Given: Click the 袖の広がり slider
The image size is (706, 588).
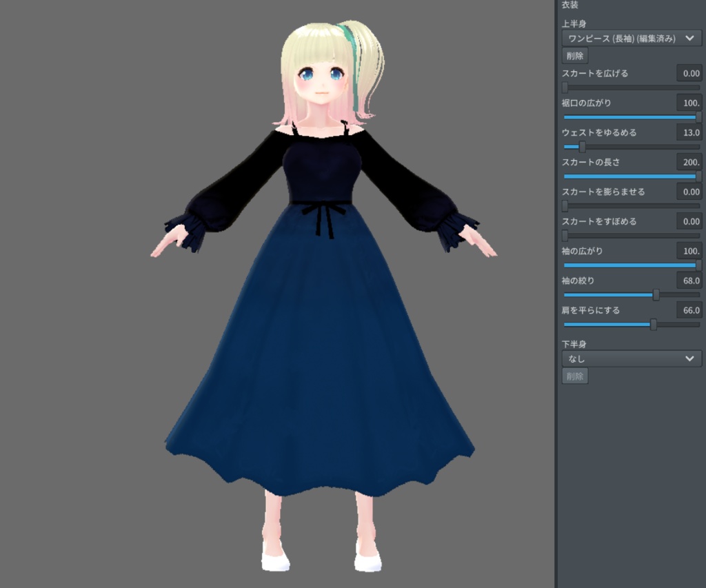Looking at the screenshot, I should click(x=632, y=265).
